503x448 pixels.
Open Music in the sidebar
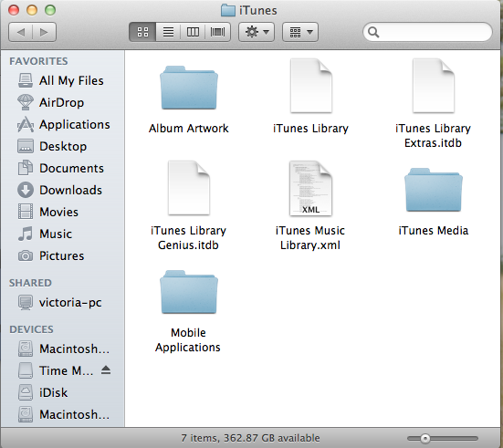tap(63, 234)
